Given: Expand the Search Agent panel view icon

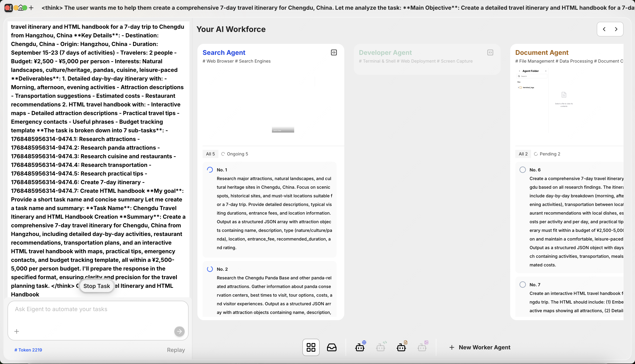Looking at the screenshot, I should click(334, 52).
